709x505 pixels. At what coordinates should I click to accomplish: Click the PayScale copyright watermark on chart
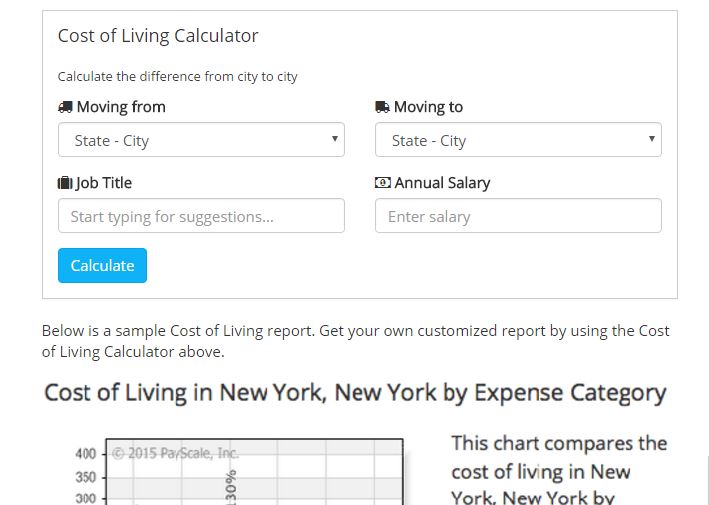175,453
